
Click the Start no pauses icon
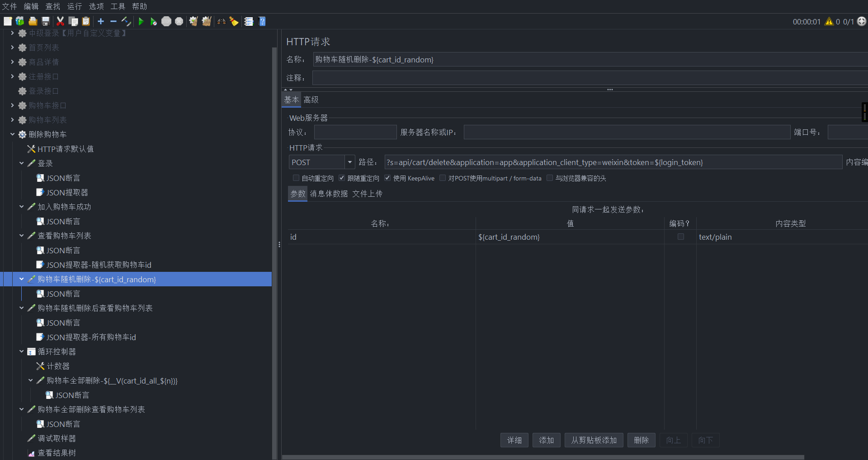[154, 21]
